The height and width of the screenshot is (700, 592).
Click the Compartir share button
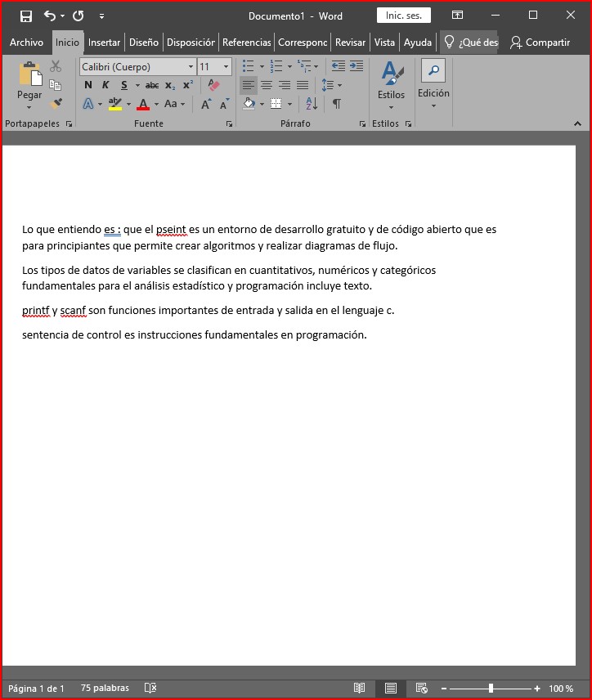540,43
